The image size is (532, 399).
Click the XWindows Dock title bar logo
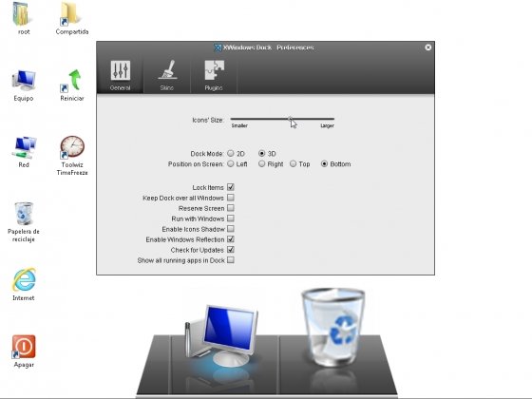pyautogui.click(x=218, y=47)
